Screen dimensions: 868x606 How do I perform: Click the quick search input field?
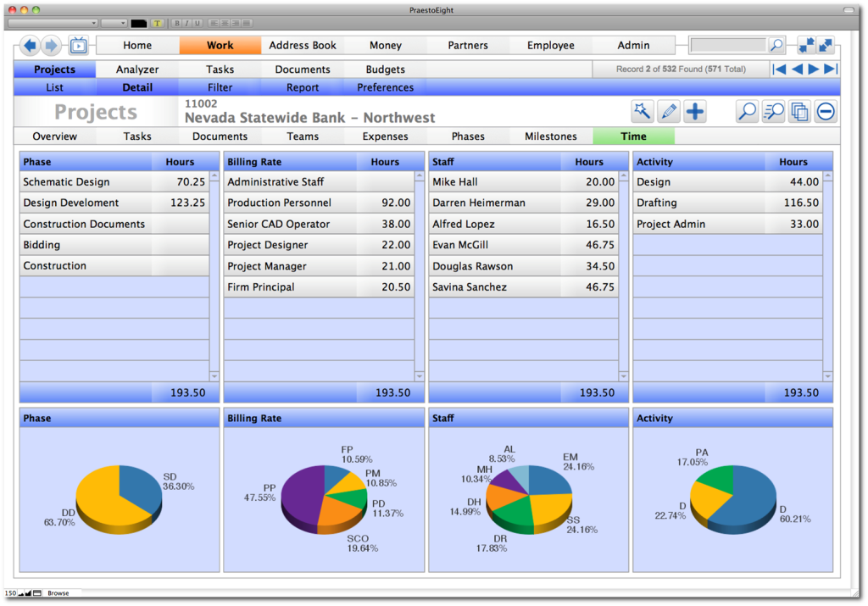(x=728, y=46)
